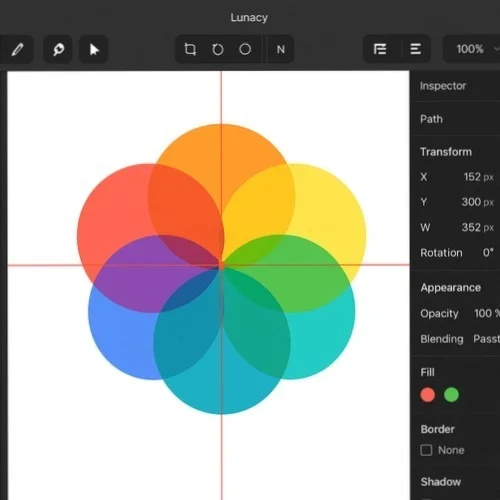The image size is (500, 500).
Task: Click the Appearance section header
Action: click(x=450, y=288)
